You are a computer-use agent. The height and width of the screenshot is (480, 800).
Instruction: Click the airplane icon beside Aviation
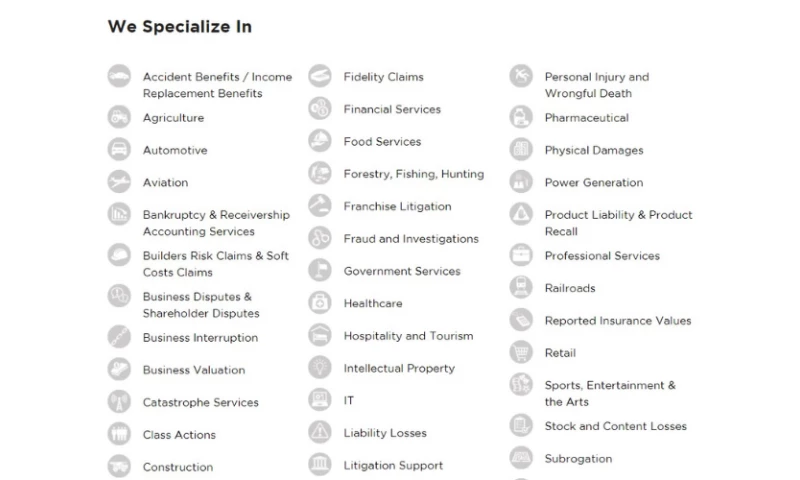[119, 182]
